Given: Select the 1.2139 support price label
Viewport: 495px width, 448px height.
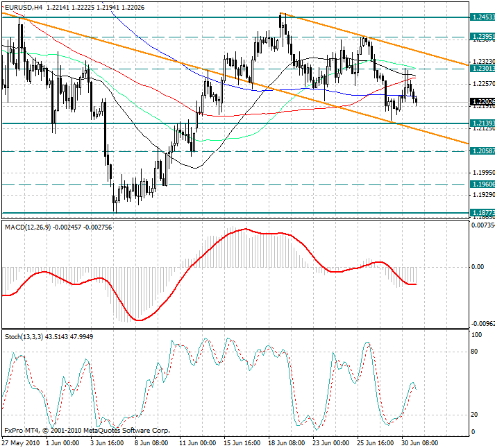Looking at the screenshot, I should [x=483, y=123].
